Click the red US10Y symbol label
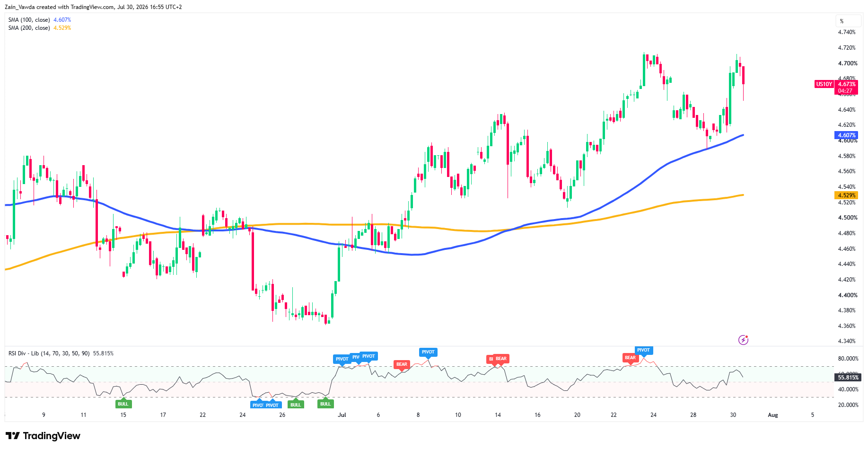The height and width of the screenshot is (450, 868). tap(824, 84)
